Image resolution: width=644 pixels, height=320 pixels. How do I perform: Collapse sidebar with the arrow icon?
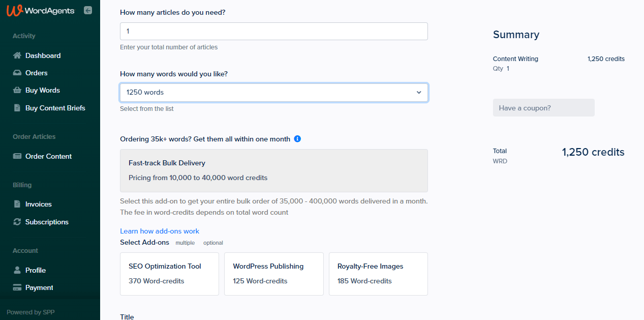tap(88, 10)
